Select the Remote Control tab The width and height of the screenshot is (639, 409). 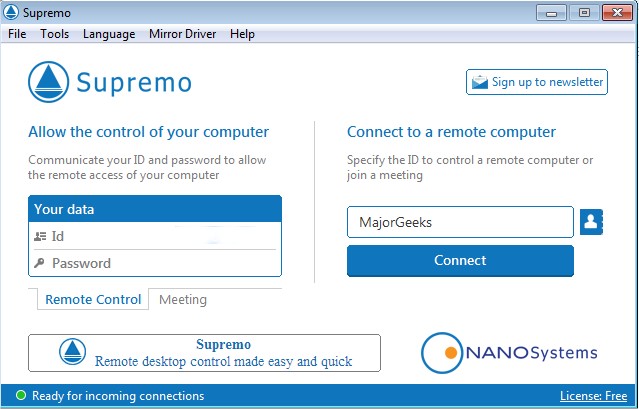click(x=92, y=299)
